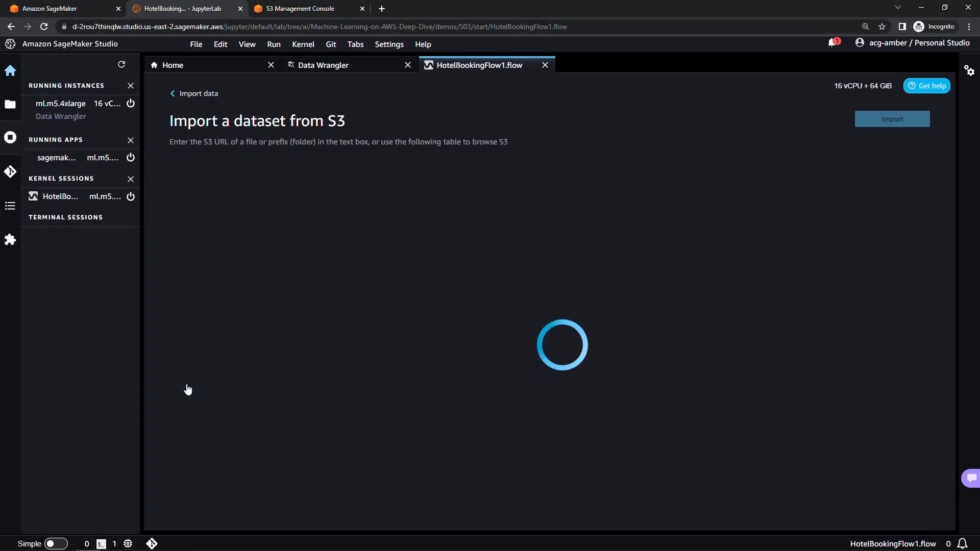Open Extension Manager puzzle icon

click(10, 240)
